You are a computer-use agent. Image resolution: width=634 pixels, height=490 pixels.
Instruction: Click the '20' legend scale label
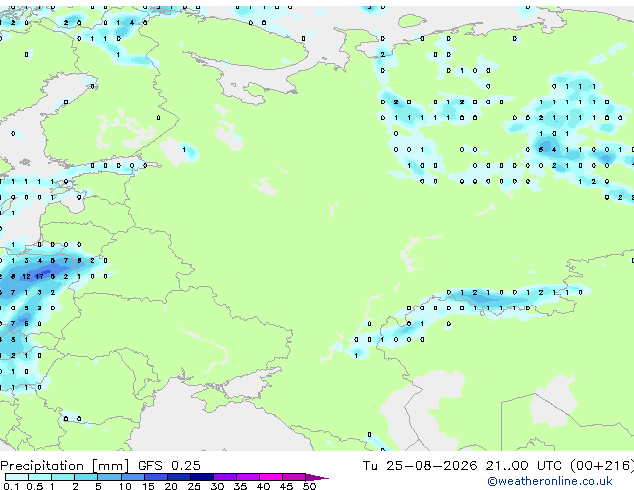click(x=171, y=486)
